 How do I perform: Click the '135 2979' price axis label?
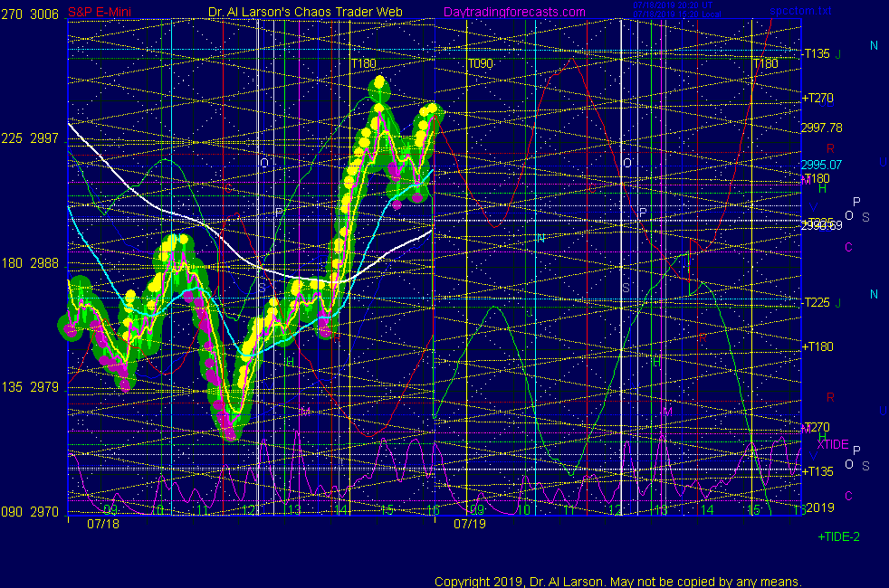30,387
